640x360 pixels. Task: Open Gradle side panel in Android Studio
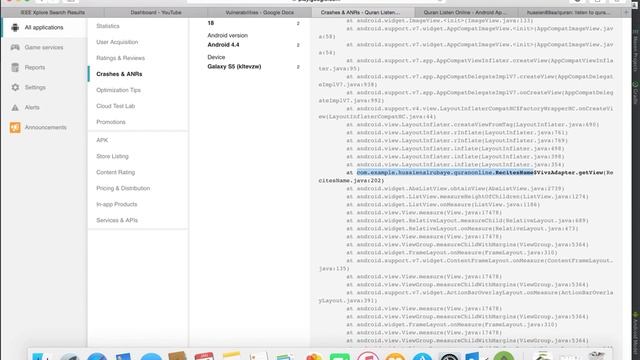[x=635, y=92]
